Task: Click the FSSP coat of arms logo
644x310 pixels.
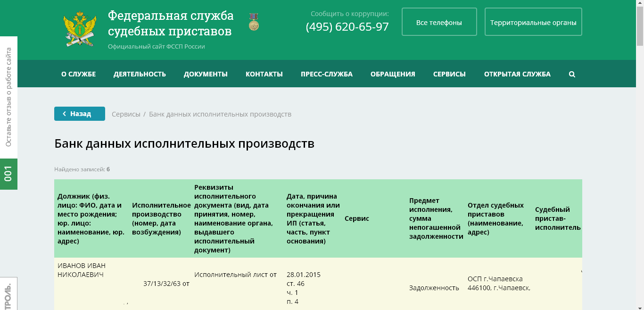Action: 80,29
